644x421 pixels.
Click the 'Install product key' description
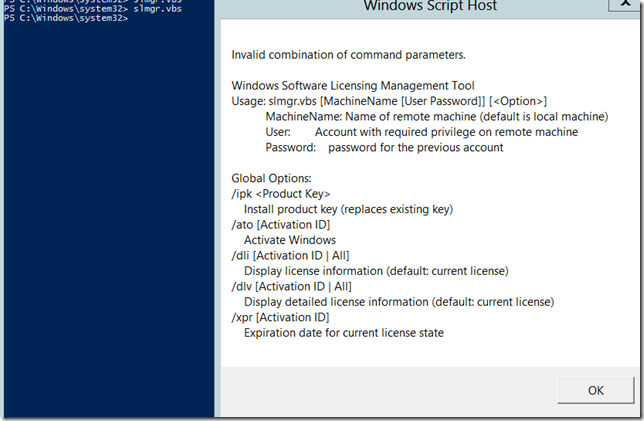click(348, 209)
